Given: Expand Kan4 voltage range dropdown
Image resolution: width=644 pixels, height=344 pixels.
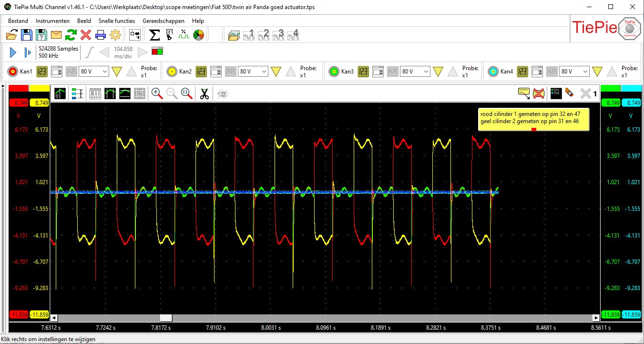Looking at the screenshot, I should pos(574,72).
